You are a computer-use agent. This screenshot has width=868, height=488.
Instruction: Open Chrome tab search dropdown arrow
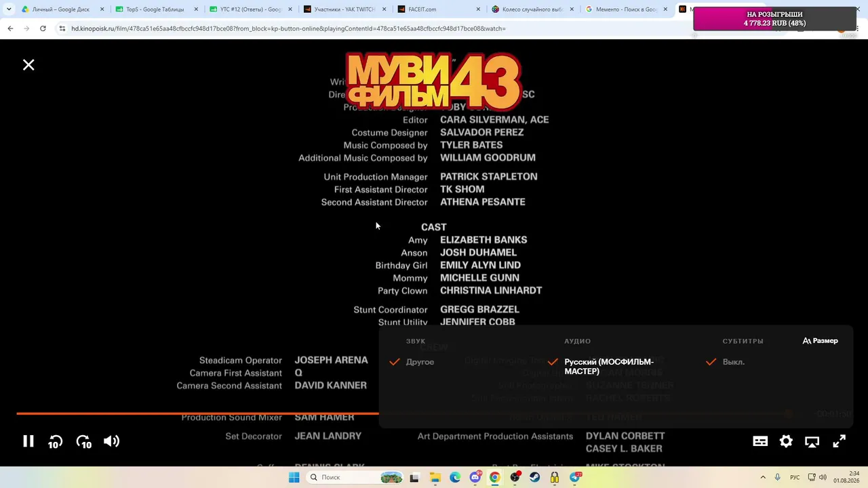9,9
